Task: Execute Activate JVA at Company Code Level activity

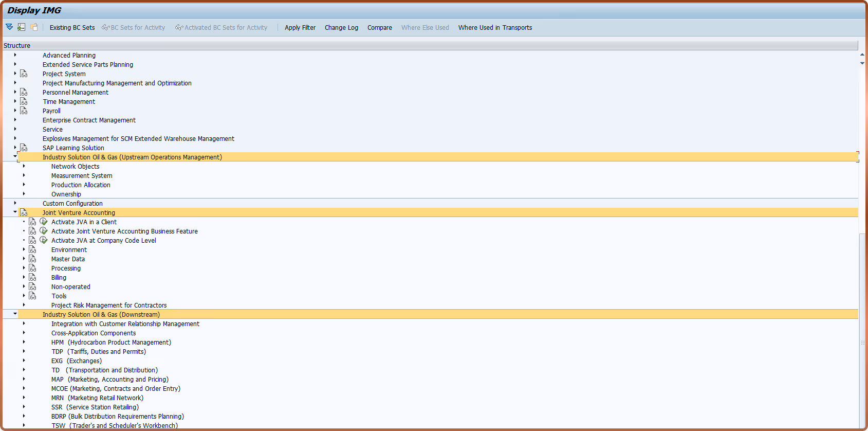Action: click(x=44, y=241)
